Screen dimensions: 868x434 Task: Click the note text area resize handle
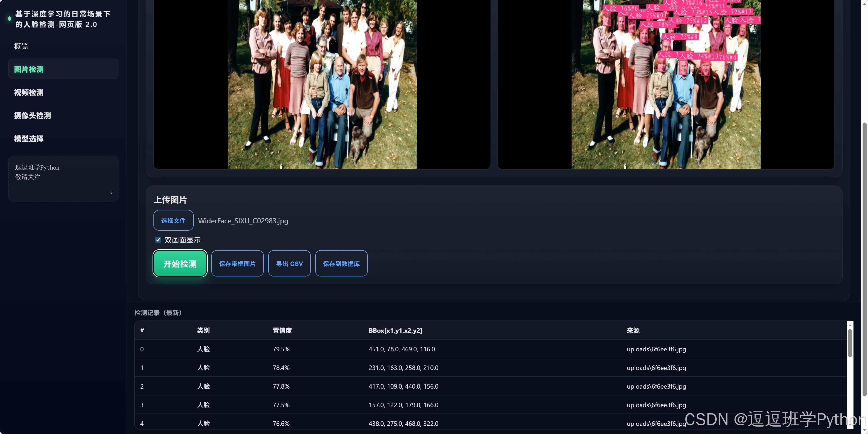[111, 192]
